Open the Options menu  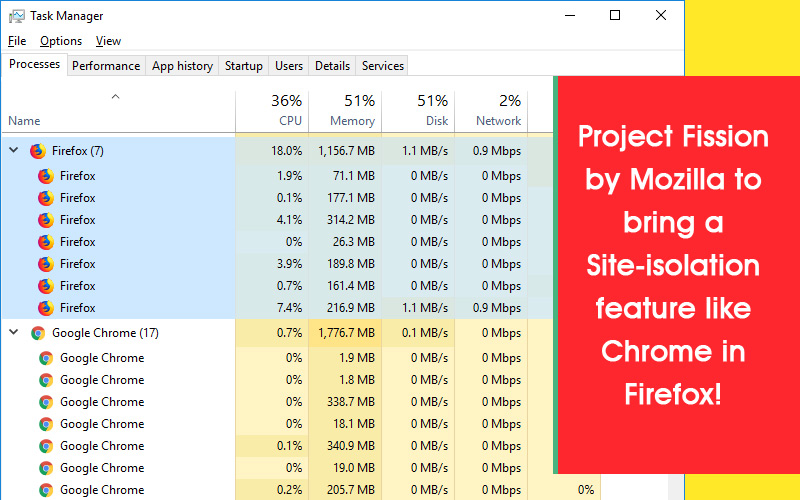click(61, 41)
